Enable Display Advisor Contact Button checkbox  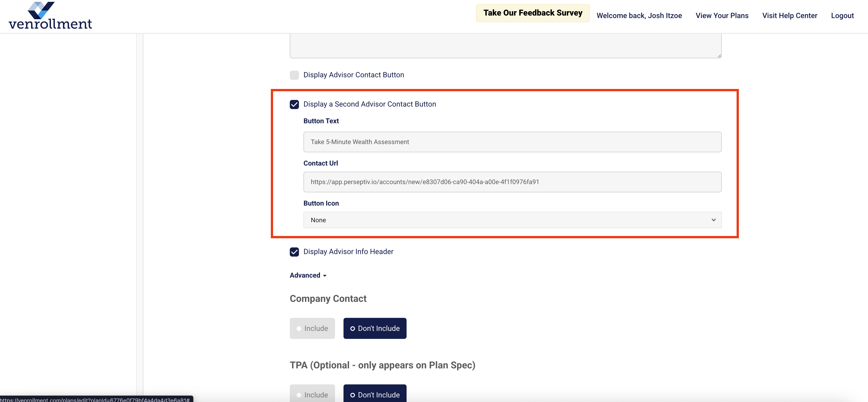294,75
